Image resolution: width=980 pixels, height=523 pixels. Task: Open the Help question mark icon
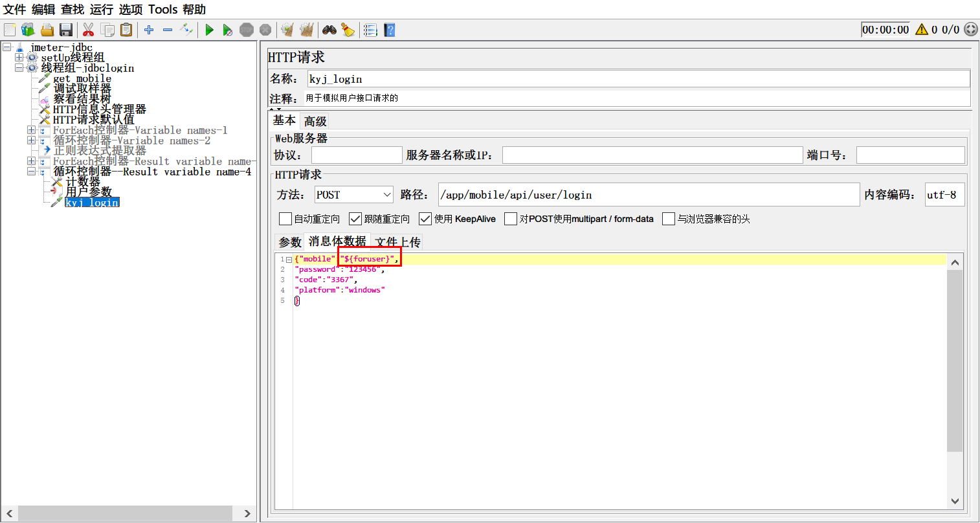[x=389, y=30]
